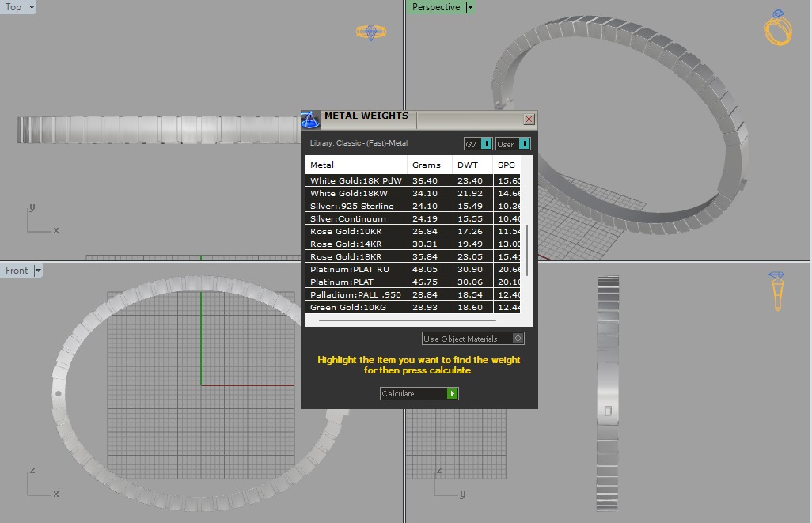Viewport: 812px width, 523px height.
Task: Open the Perspective viewport dropdown arrow
Action: (469, 7)
